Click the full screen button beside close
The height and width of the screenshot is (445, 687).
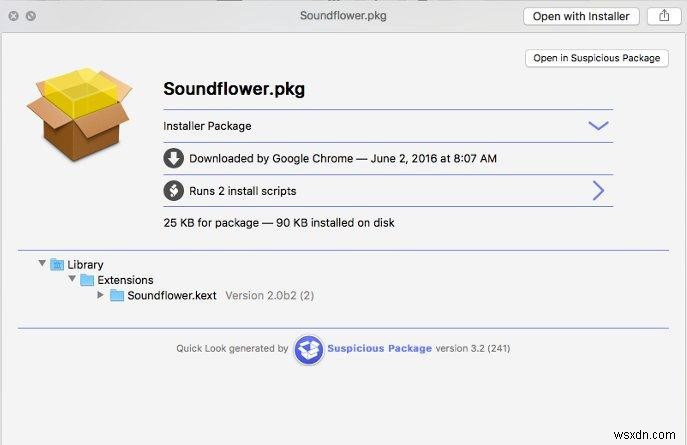[x=31, y=17]
